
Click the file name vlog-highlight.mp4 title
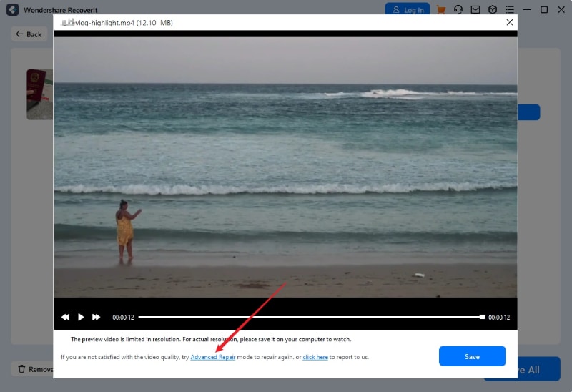(x=124, y=23)
